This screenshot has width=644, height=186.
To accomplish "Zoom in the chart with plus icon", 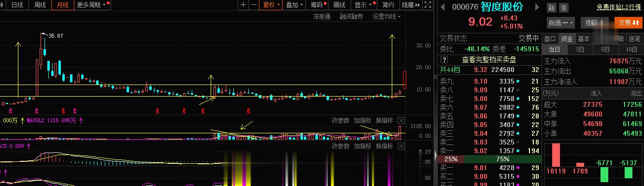I will coord(243,5).
